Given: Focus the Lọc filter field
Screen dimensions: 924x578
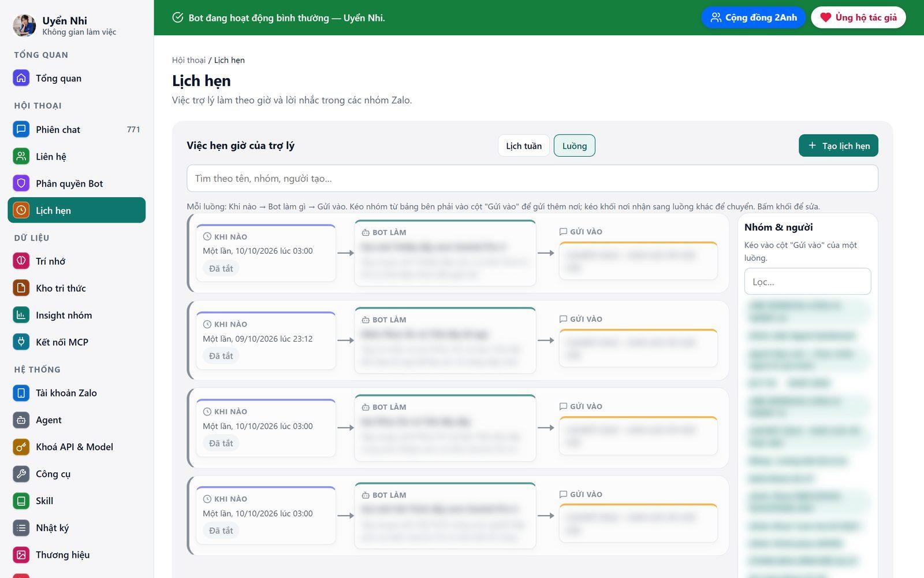Looking at the screenshot, I should [807, 281].
